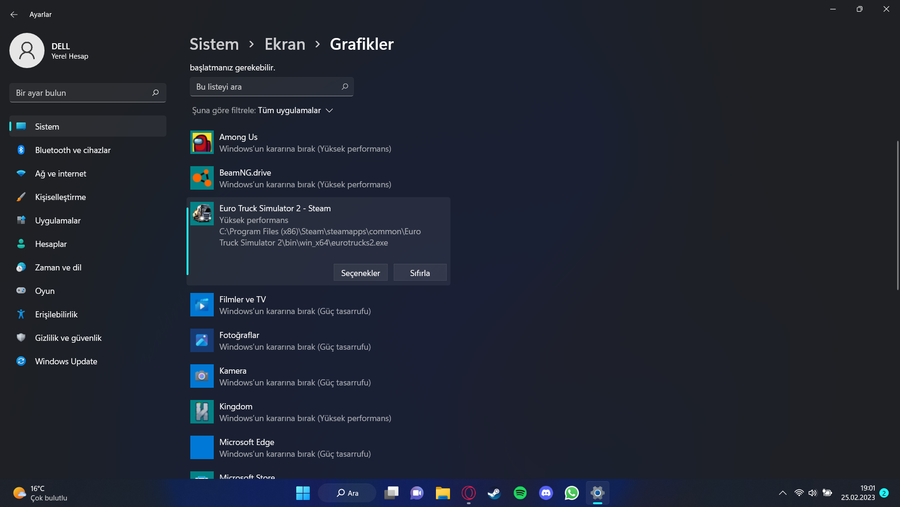Viewport: 900px width, 507px height.
Task: Open Bluetooth ve cihazlar settings
Action: point(88,150)
